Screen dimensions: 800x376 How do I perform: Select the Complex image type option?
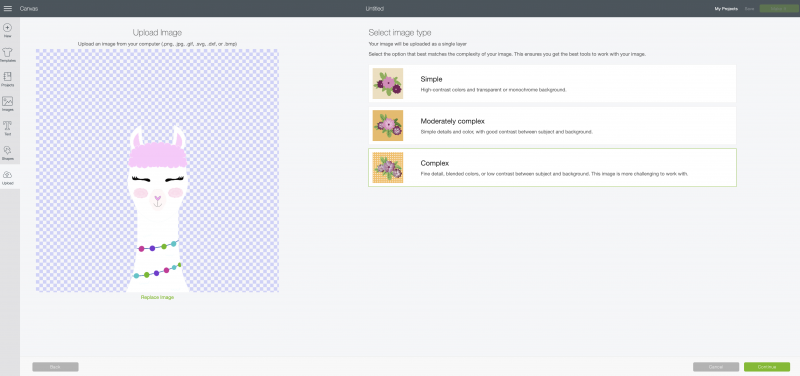click(552, 167)
